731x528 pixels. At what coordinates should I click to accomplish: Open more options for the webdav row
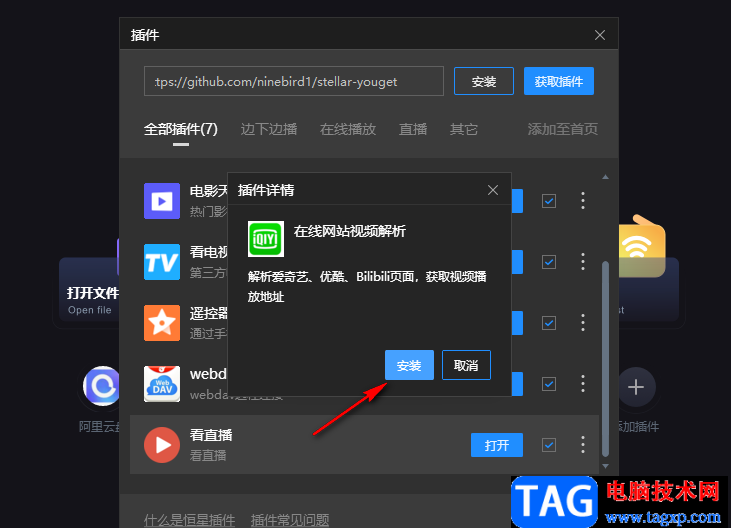(x=583, y=384)
